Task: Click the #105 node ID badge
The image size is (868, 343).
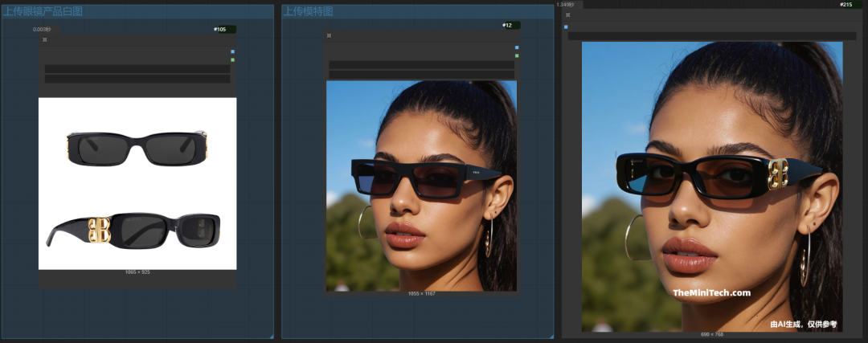Action: [x=221, y=30]
